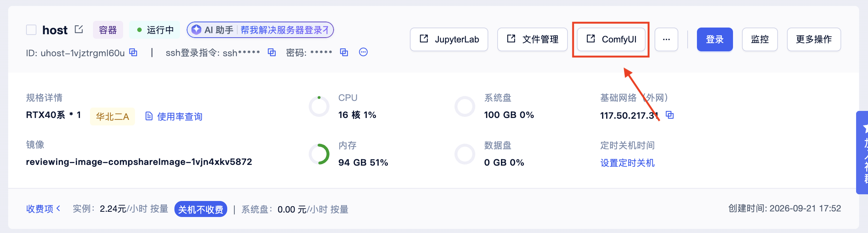Image resolution: width=868 pixels, height=233 pixels.
Task: Copy the password with its copy icon
Action: click(344, 52)
